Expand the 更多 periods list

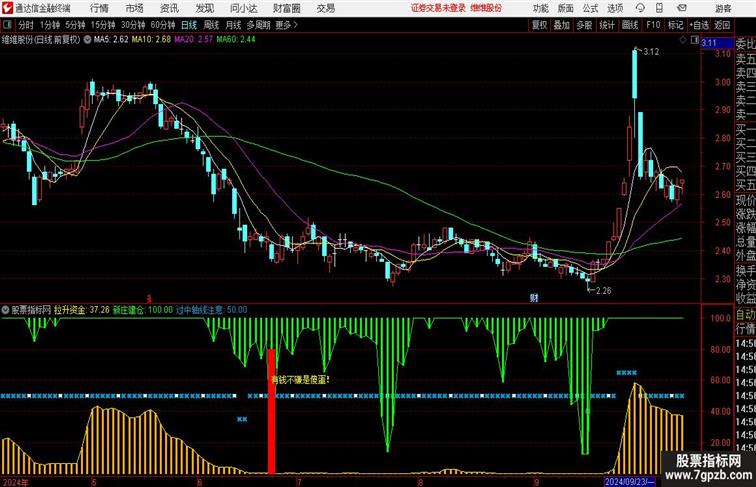[x=287, y=25]
